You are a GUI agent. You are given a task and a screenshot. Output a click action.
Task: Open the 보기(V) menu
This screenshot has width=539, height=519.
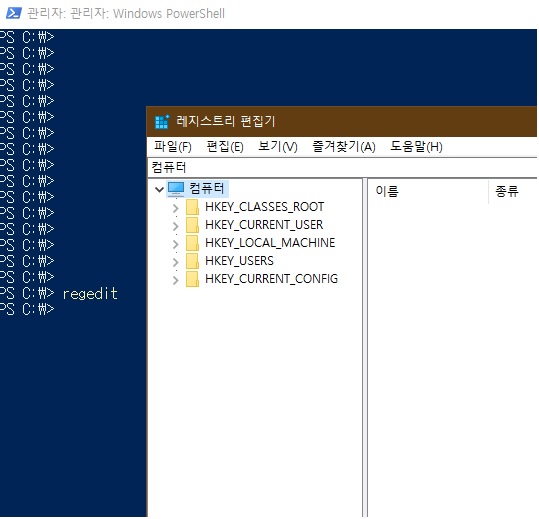(278, 147)
